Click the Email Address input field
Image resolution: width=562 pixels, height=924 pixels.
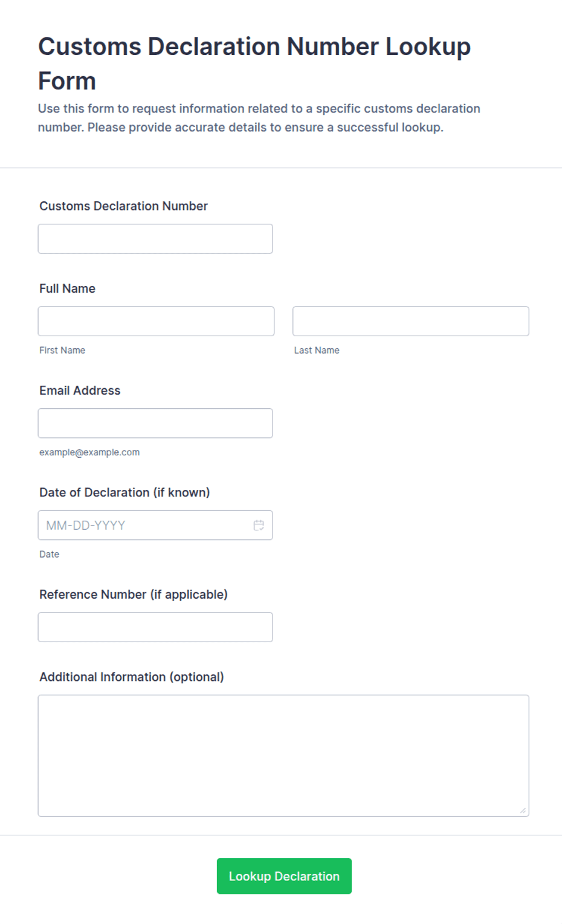[155, 423]
